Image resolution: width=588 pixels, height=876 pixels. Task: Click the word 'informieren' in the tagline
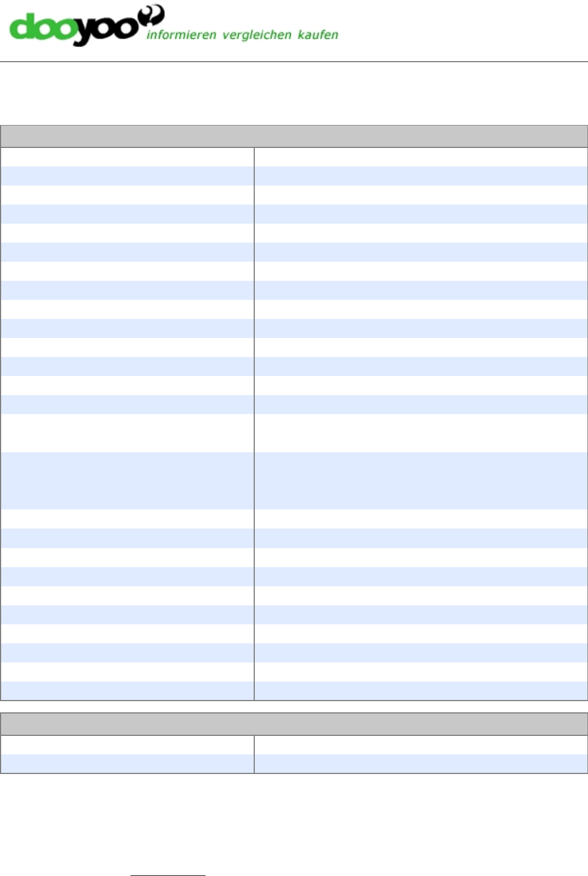(181, 35)
